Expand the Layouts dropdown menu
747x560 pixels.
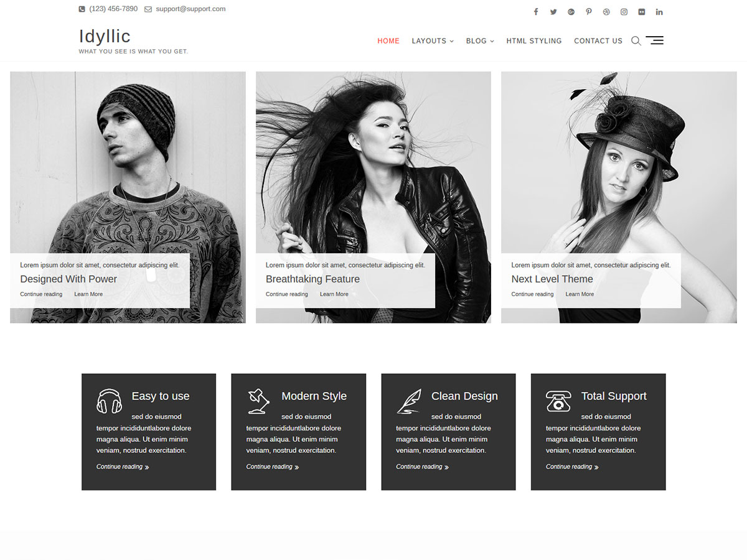[432, 41]
